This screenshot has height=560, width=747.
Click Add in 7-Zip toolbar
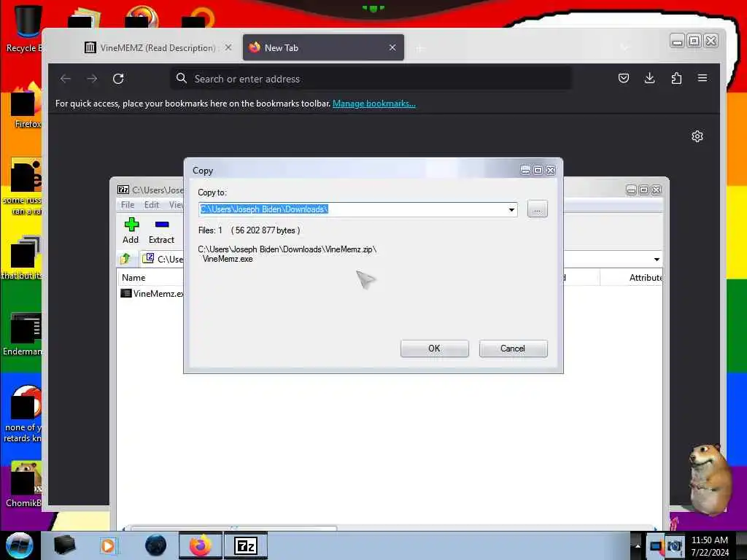point(131,230)
